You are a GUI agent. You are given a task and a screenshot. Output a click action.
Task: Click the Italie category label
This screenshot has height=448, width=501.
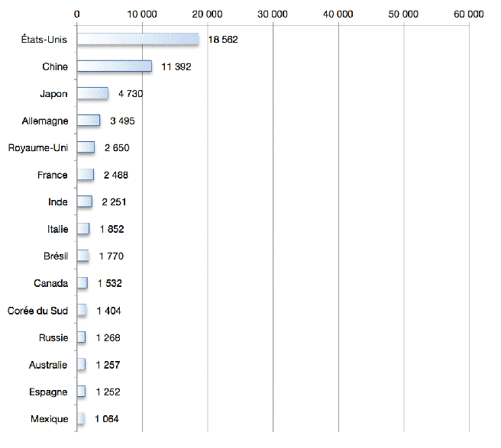(x=57, y=229)
